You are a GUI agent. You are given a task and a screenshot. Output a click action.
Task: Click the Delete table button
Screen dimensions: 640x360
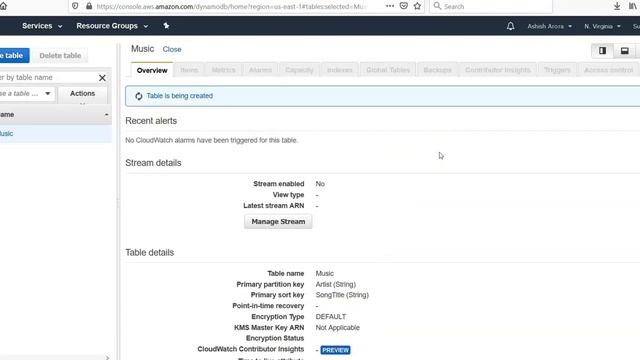60,56
